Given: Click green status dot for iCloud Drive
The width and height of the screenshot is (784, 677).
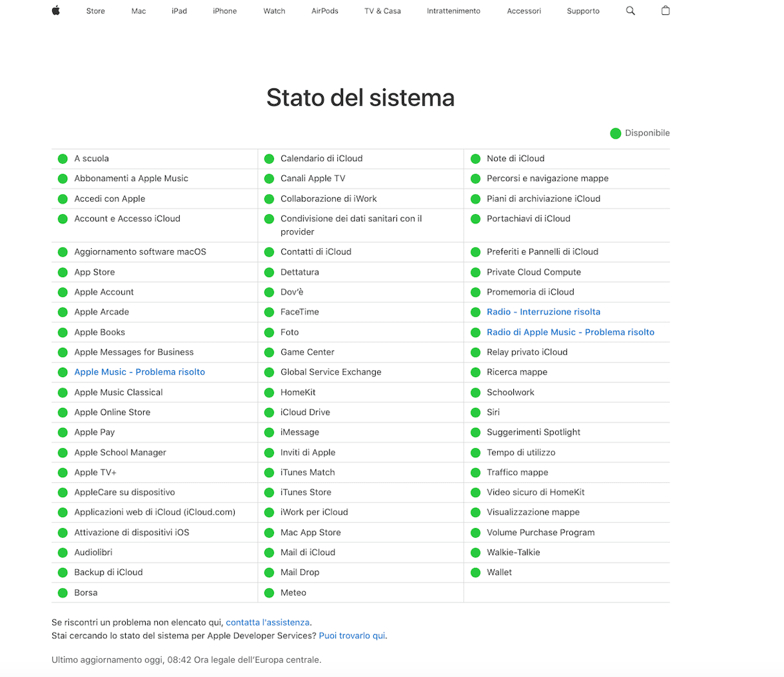Looking at the screenshot, I should (x=269, y=413).
